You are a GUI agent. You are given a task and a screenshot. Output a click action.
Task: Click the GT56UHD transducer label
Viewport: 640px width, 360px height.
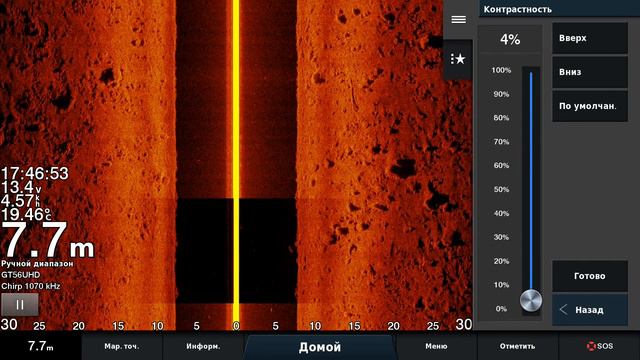tap(20, 275)
